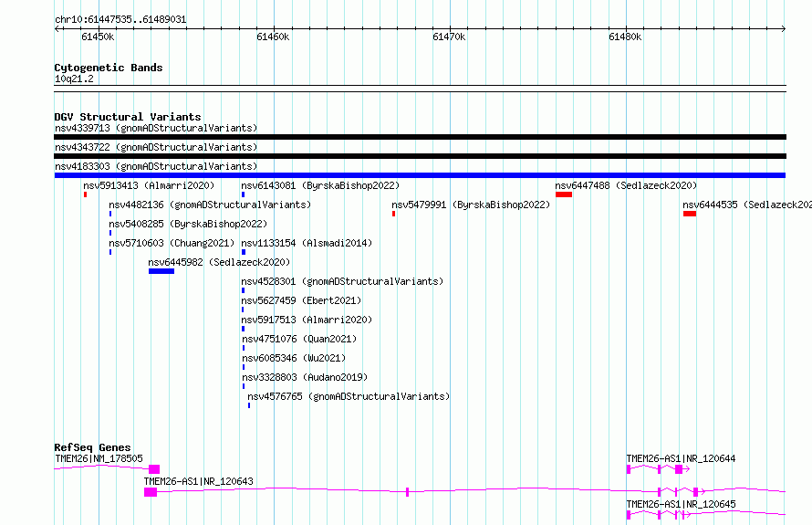Select nsv5408285 (ByrskaBishop2022) label
812x525 pixels.
[x=188, y=224]
